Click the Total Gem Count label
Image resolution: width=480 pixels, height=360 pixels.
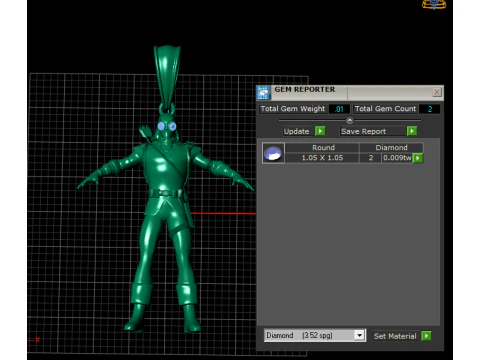385,109
